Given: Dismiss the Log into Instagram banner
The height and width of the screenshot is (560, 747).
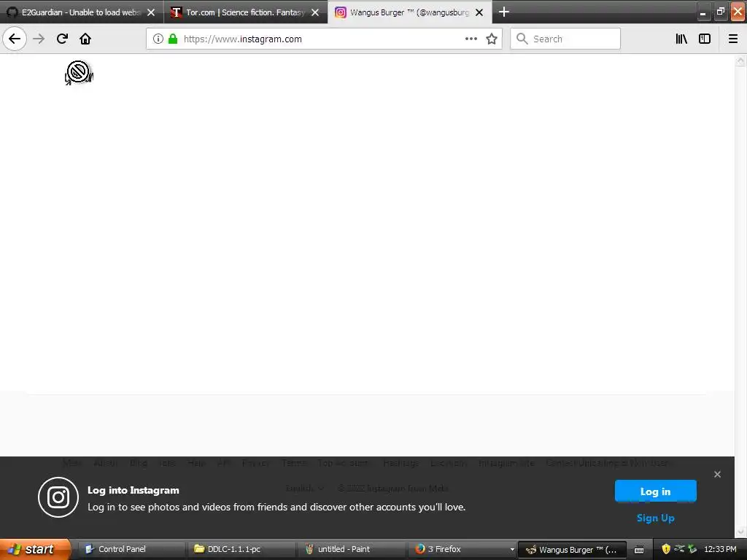Looking at the screenshot, I should pos(718,474).
